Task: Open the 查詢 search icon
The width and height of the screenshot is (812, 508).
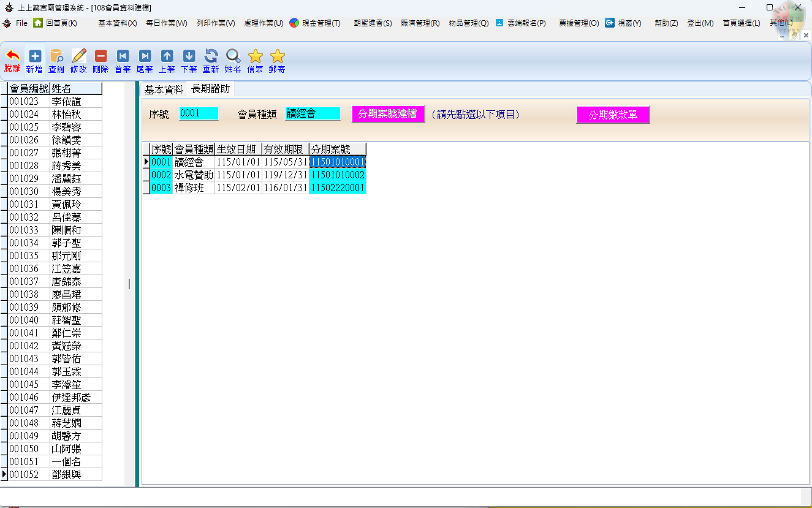Action: 56,56
